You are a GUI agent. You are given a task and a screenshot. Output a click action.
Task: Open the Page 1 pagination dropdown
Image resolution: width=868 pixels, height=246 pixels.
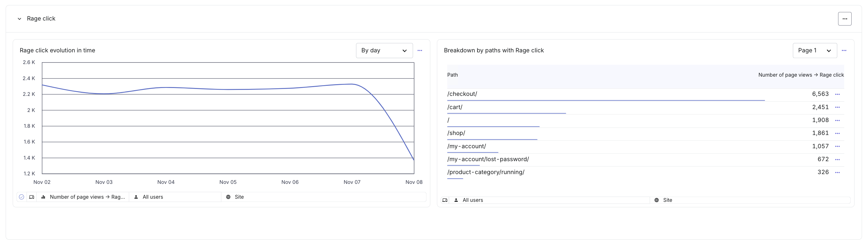(814, 50)
